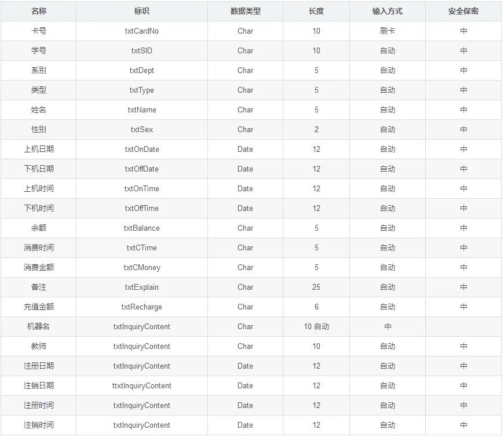Click the 名称 column header
The width and height of the screenshot is (504, 437).
click(39, 11)
